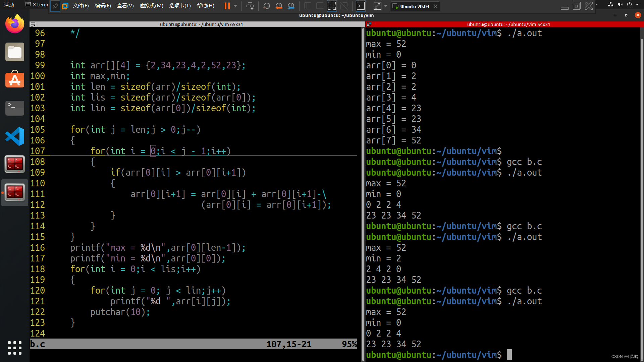This screenshot has height=362, width=644.
Task: Take a snapshot of the VM
Action: (267, 6)
